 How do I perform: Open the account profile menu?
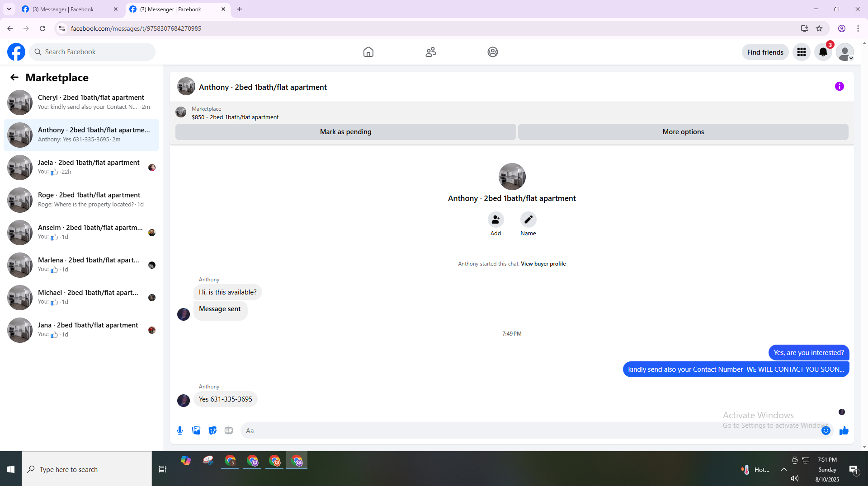845,52
